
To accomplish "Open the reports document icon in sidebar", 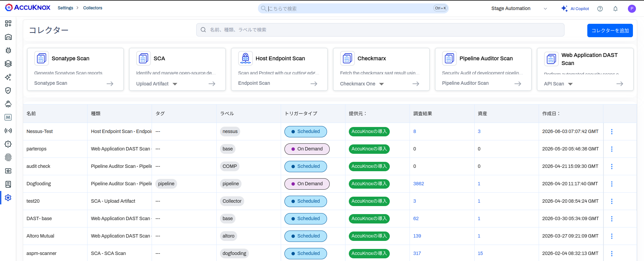I will (x=8, y=184).
